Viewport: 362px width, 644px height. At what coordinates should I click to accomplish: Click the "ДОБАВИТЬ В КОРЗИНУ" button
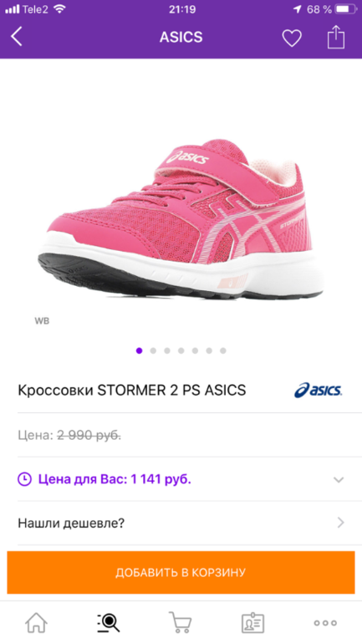(x=181, y=572)
